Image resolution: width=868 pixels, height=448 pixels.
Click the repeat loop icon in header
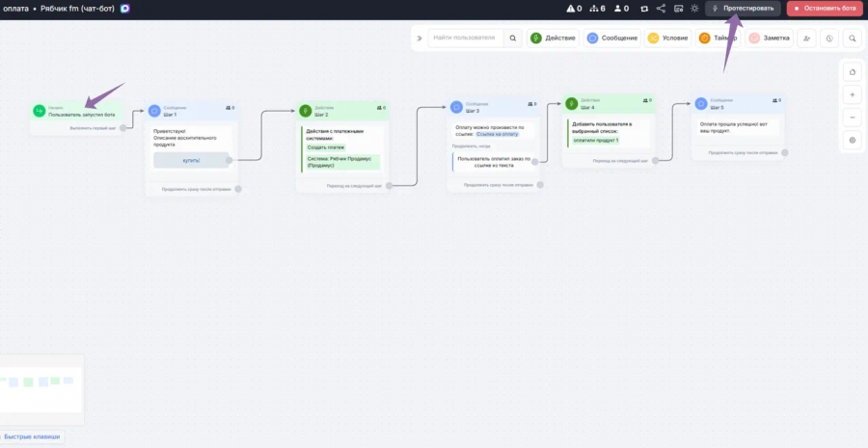644,9
